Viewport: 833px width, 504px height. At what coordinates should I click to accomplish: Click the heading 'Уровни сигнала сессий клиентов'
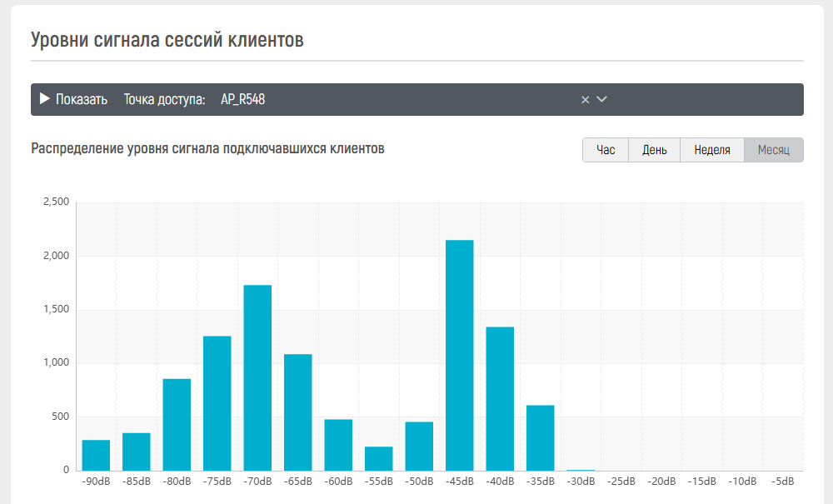[167, 40]
